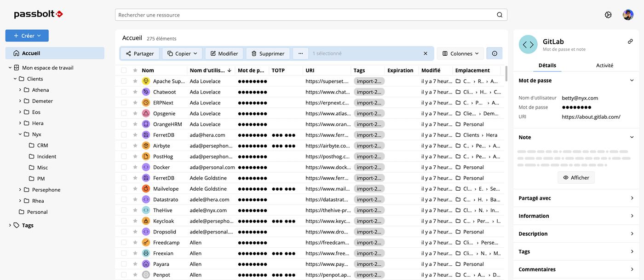Image resolution: width=644 pixels, height=280 pixels.
Task: Go to Accueil in the sidebar
Action: 55,53
